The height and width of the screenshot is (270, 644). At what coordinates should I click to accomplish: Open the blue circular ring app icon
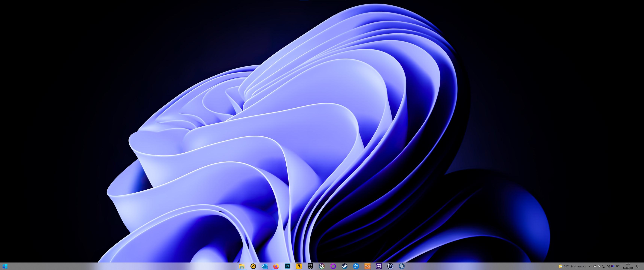[x=402, y=266]
